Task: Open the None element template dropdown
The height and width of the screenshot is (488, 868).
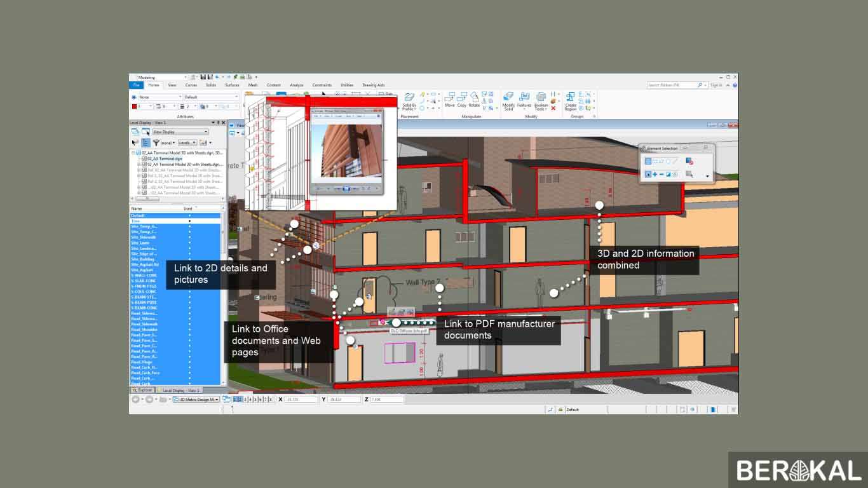Action: pos(180,97)
